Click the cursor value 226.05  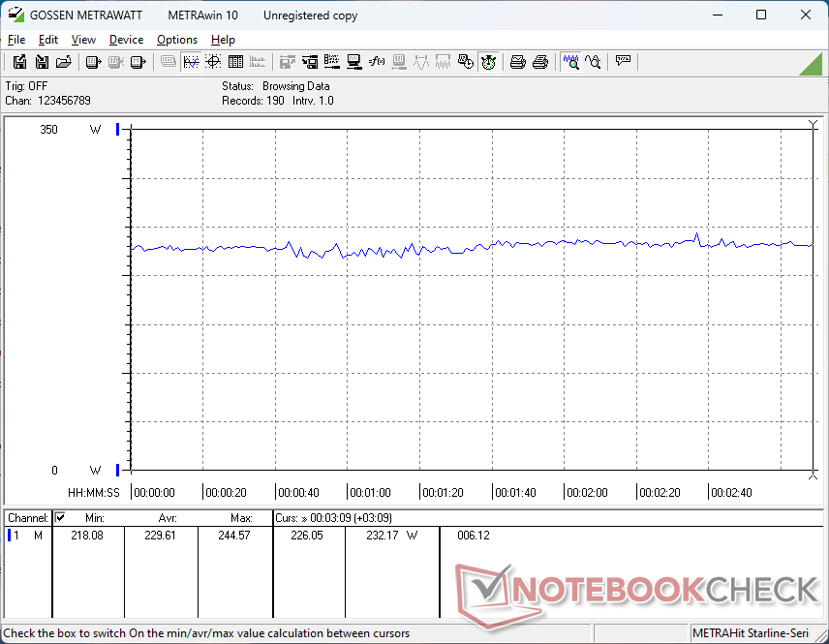click(x=307, y=536)
